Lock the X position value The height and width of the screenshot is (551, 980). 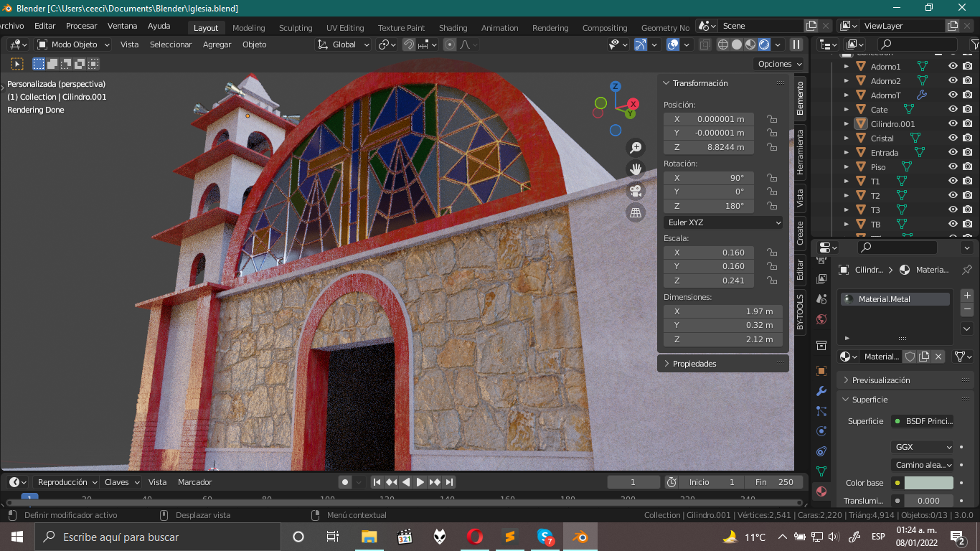(x=772, y=119)
